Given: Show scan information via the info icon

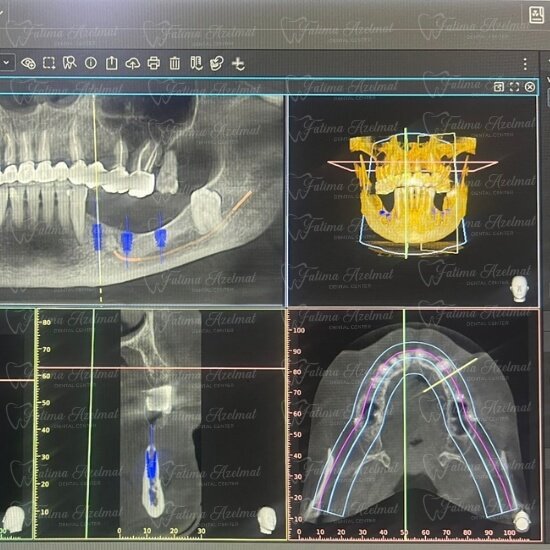Looking at the screenshot, I should coord(91,63).
